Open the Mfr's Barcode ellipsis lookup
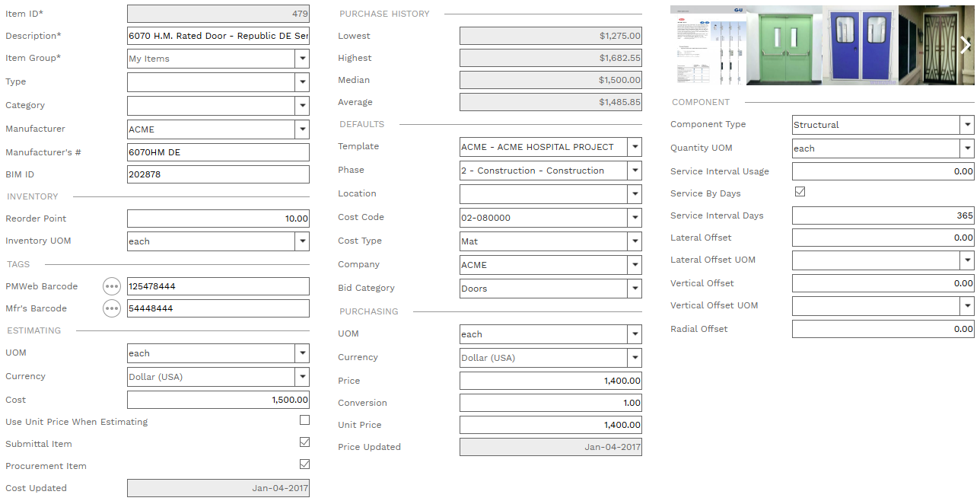Viewport: 980px width, 501px height. click(111, 308)
